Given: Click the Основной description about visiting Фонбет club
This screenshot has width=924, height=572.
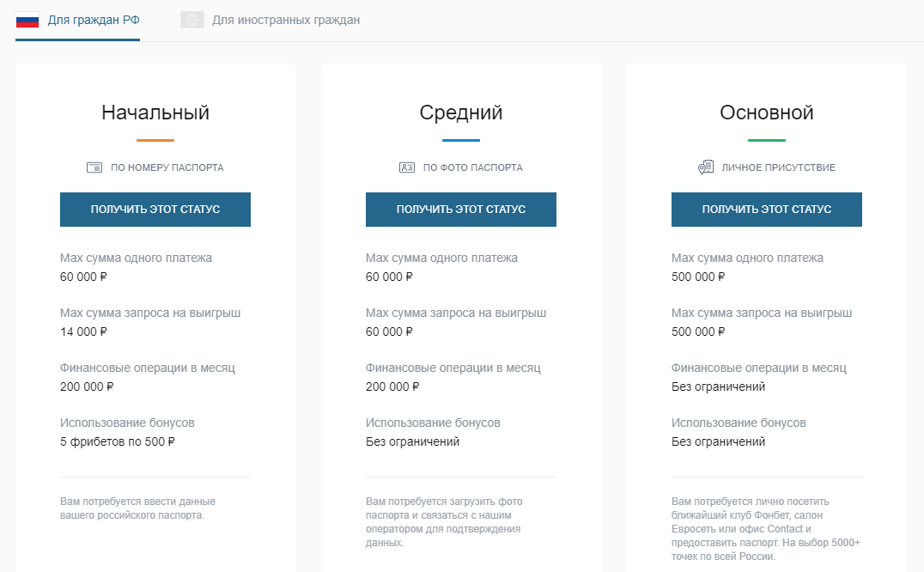Looking at the screenshot, I should point(765,528).
